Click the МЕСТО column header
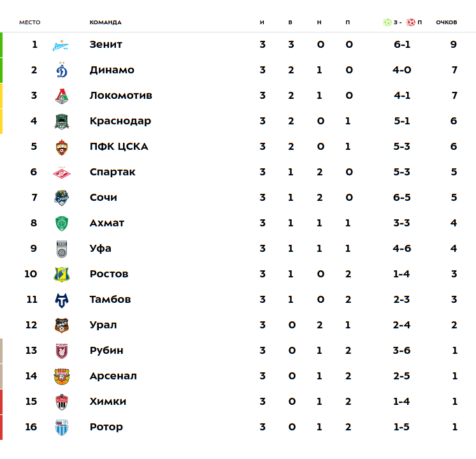The width and height of the screenshot is (476, 459). click(29, 22)
